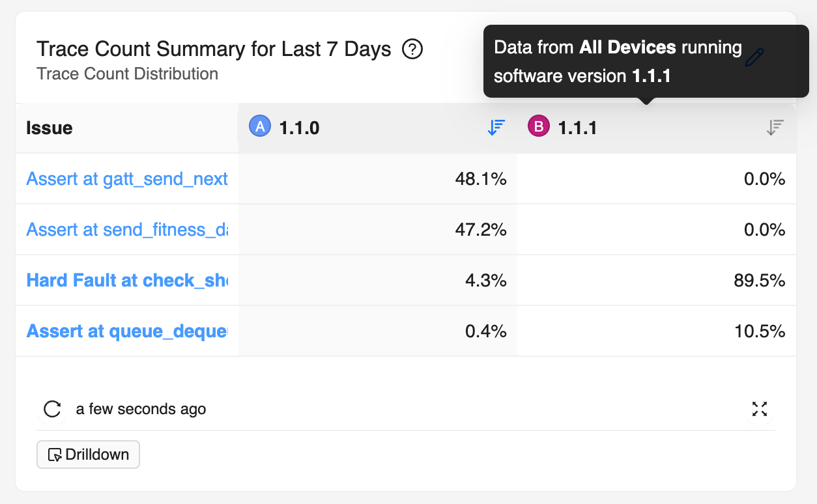Open the Drilldown button
This screenshot has width=817, height=504.
89,455
